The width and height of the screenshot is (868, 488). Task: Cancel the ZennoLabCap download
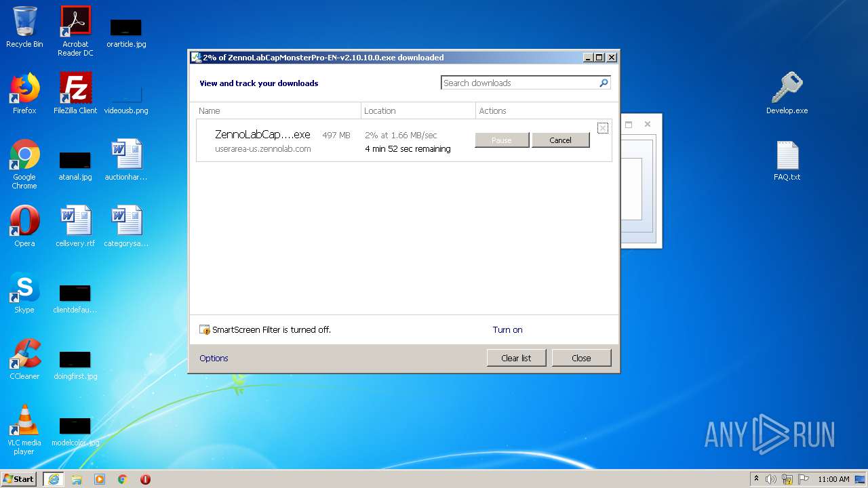coord(561,140)
